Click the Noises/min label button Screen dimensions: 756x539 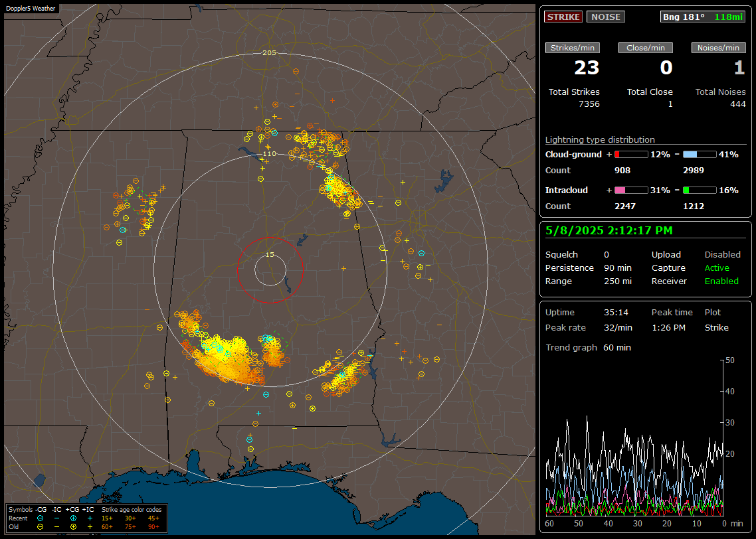tap(718, 48)
